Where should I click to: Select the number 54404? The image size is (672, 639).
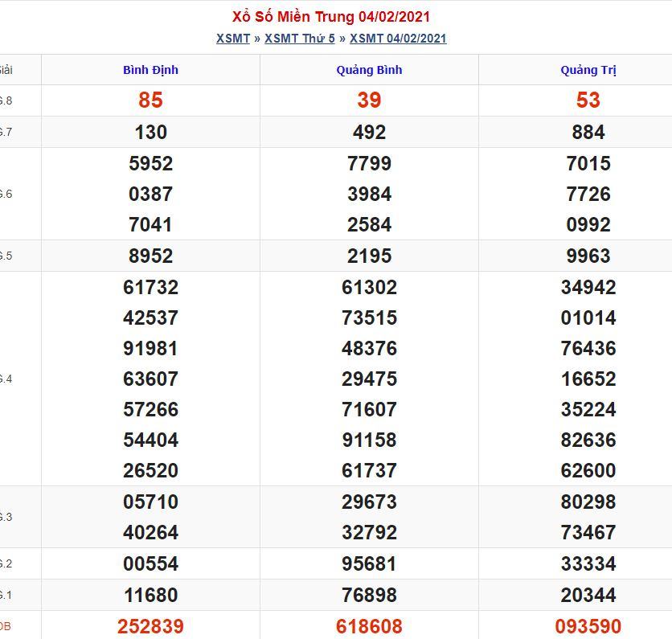pos(150,440)
